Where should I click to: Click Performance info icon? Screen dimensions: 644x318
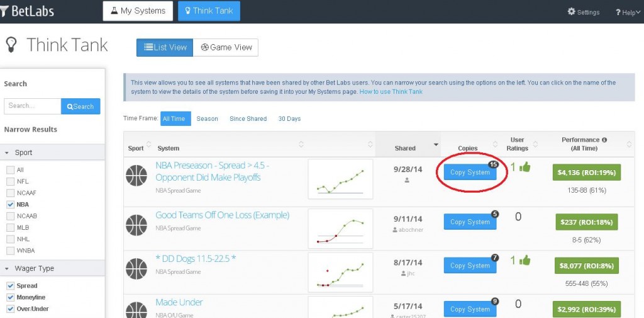604,140
